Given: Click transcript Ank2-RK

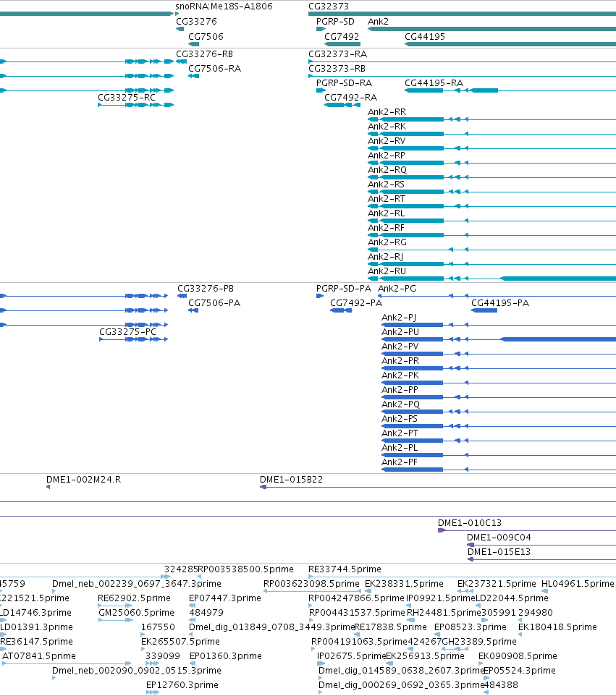Looking at the screenshot, I should 387,126.
